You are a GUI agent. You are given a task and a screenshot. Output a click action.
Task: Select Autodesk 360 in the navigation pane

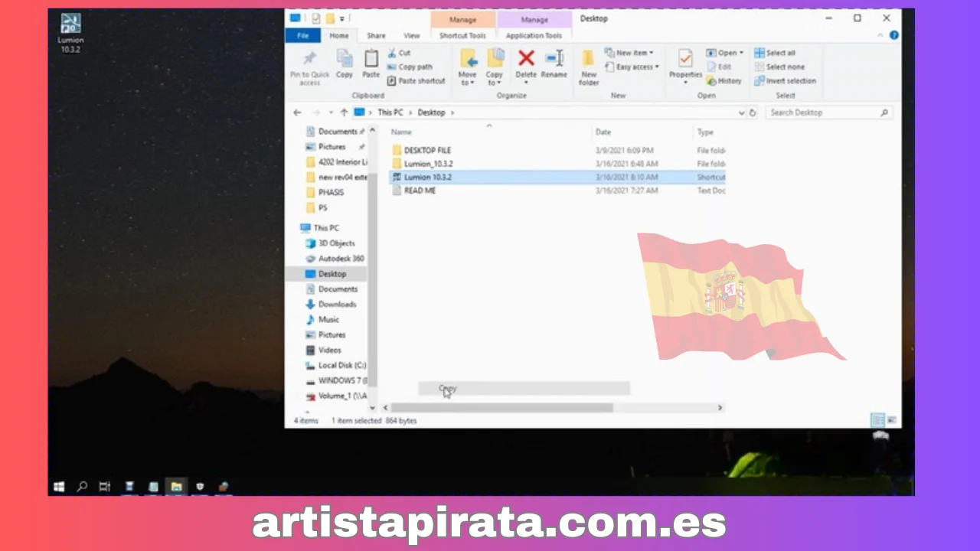click(341, 259)
